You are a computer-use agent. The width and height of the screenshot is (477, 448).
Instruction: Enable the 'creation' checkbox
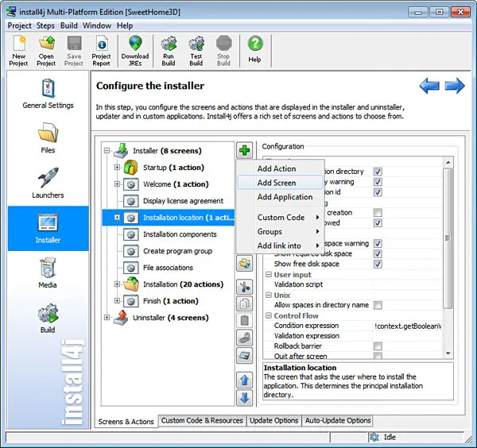pyautogui.click(x=378, y=212)
